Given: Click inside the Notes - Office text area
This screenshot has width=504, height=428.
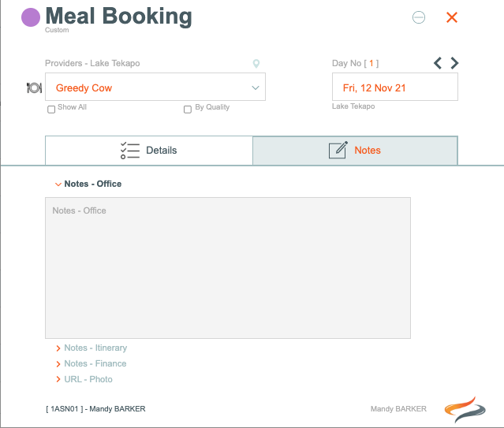Looking at the screenshot, I should [x=228, y=268].
